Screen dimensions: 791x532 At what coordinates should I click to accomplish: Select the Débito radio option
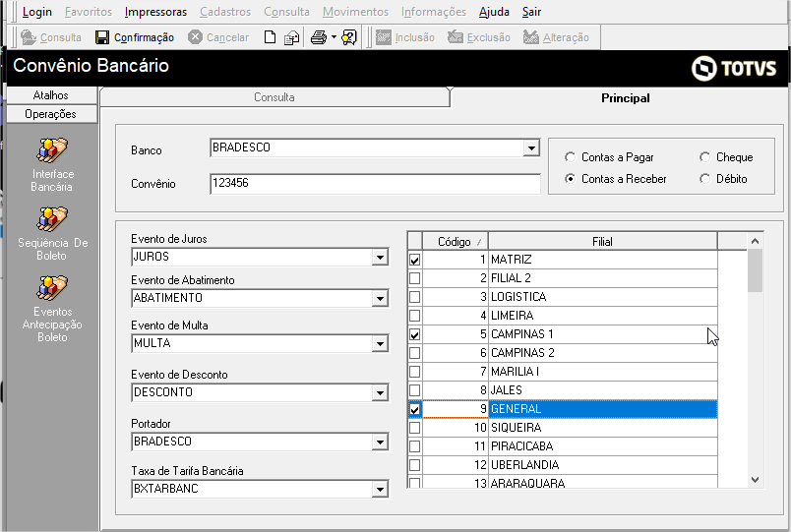704,179
